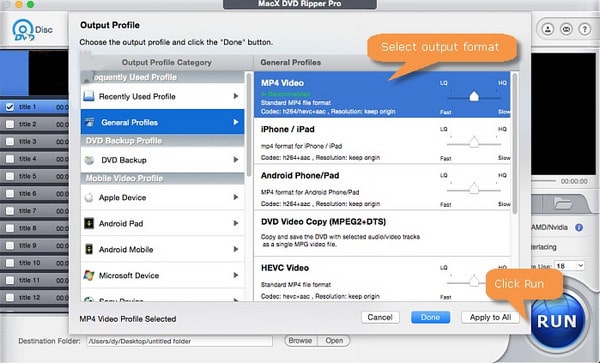Click the General Profiles category icon
The image size is (600, 364).
coord(90,122)
